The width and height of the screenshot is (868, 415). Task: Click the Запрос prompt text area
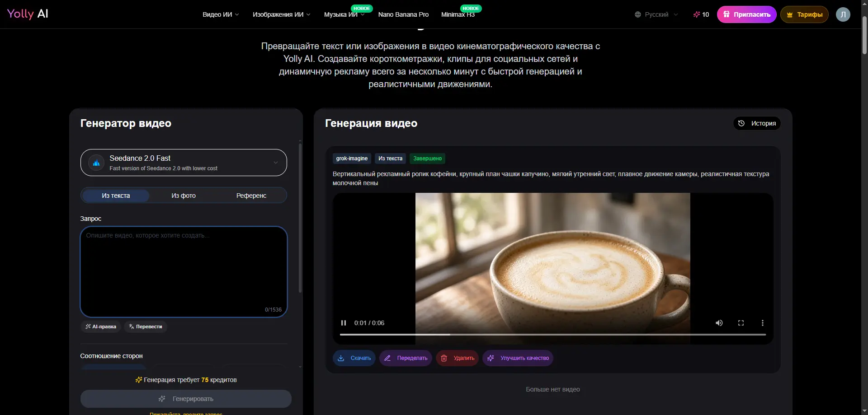[184, 272]
